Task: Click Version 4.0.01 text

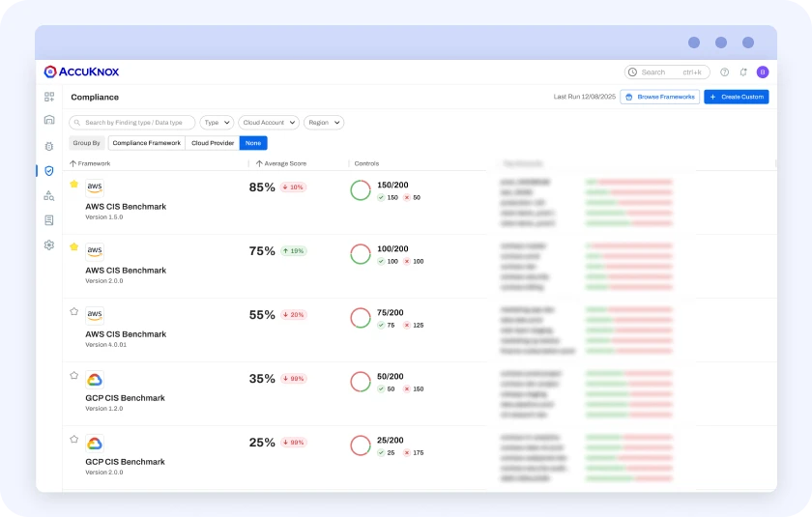Action: (x=105, y=345)
